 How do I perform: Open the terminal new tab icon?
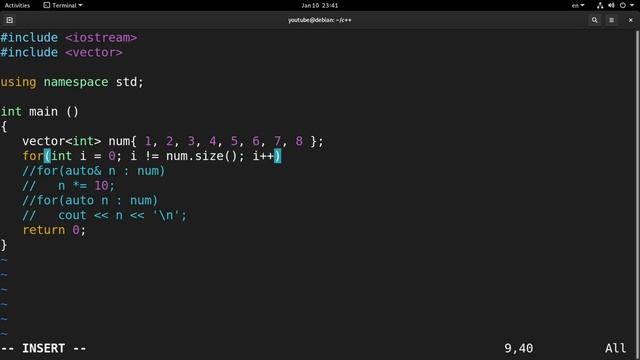(9, 20)
